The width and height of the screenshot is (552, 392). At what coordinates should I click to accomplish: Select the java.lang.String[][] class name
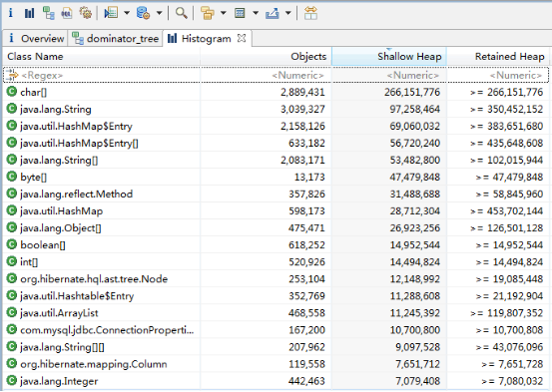[62, 347]
